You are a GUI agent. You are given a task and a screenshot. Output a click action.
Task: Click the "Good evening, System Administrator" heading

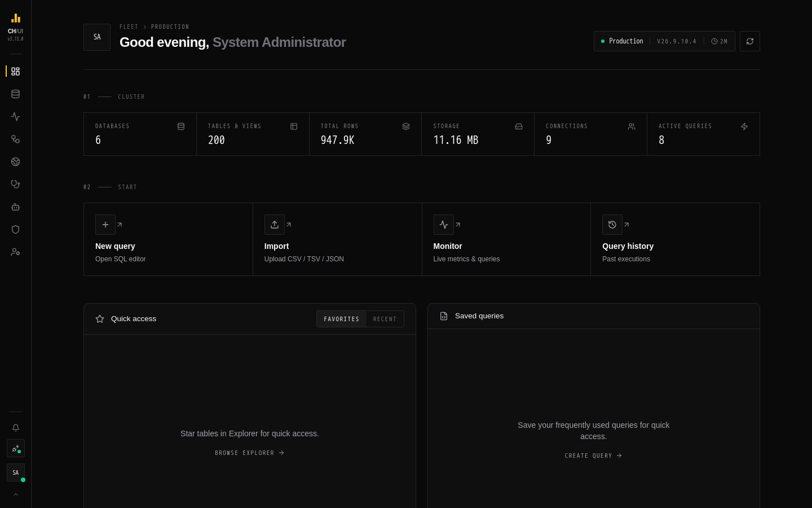[x=233, y=42]
